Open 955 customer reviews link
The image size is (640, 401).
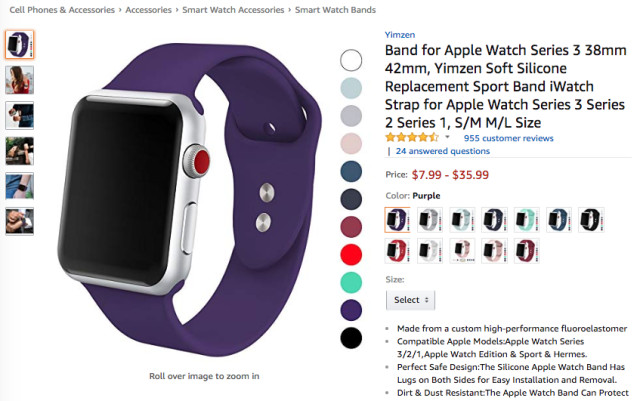coord(508,138)
